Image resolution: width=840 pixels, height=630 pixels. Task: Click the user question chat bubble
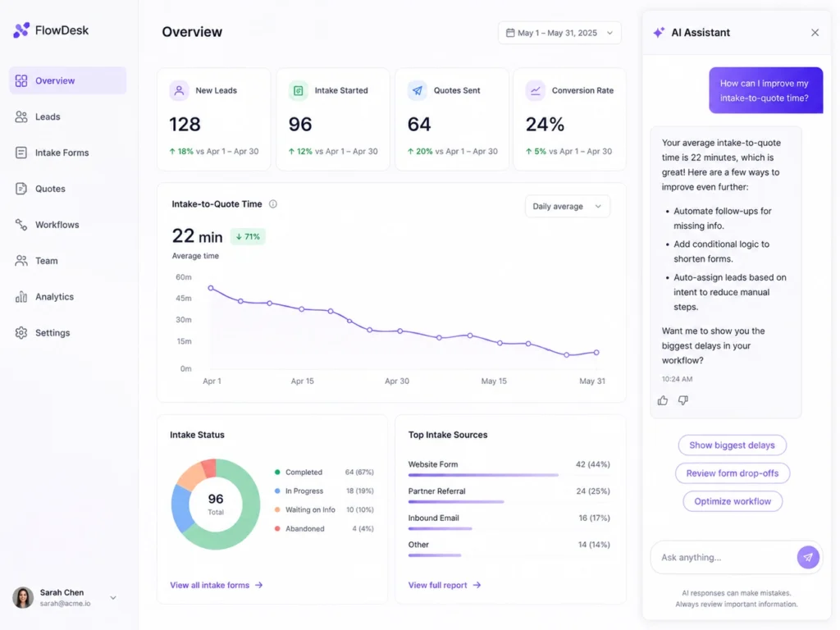tap(766, 90)
